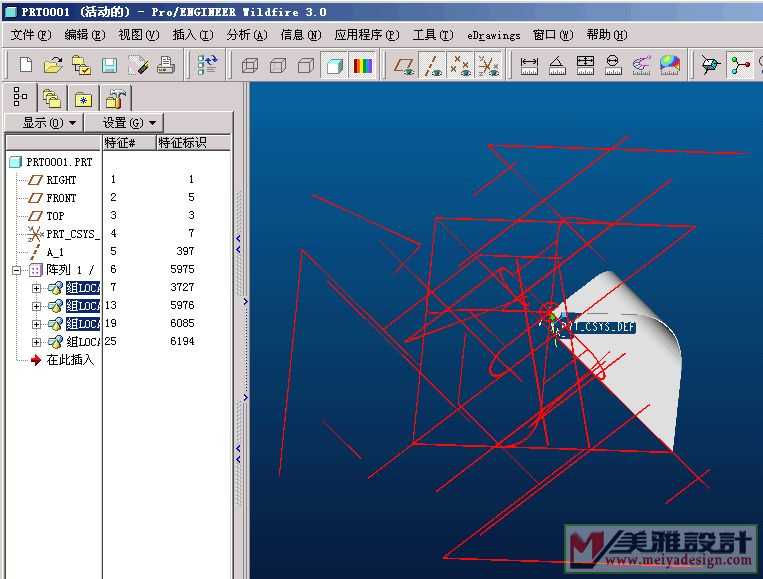This screenshot has height=579, width=763.
Task: Select PRT0001.PRT in the model tree
Action: click(x=59, y=162)
